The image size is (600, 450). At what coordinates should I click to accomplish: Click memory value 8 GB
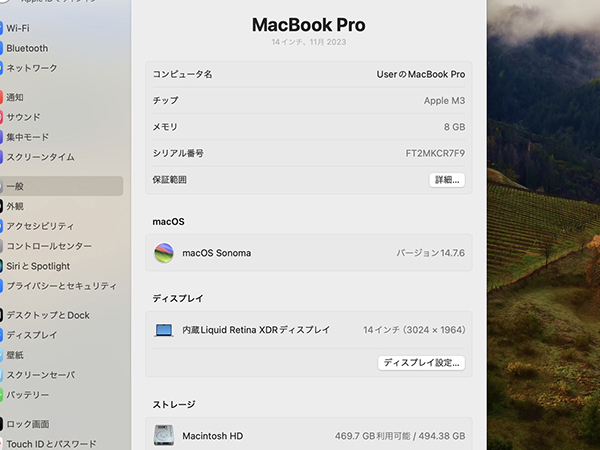coord(454,127)
